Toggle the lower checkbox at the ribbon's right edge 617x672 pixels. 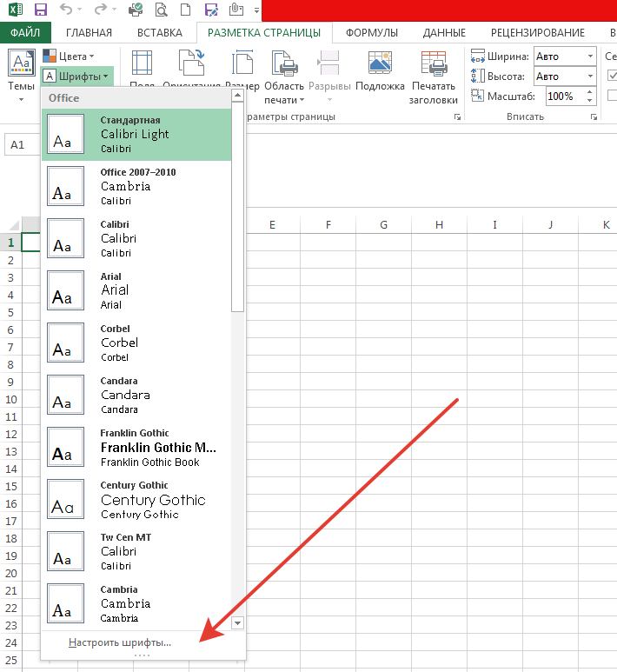click(613, 96)
